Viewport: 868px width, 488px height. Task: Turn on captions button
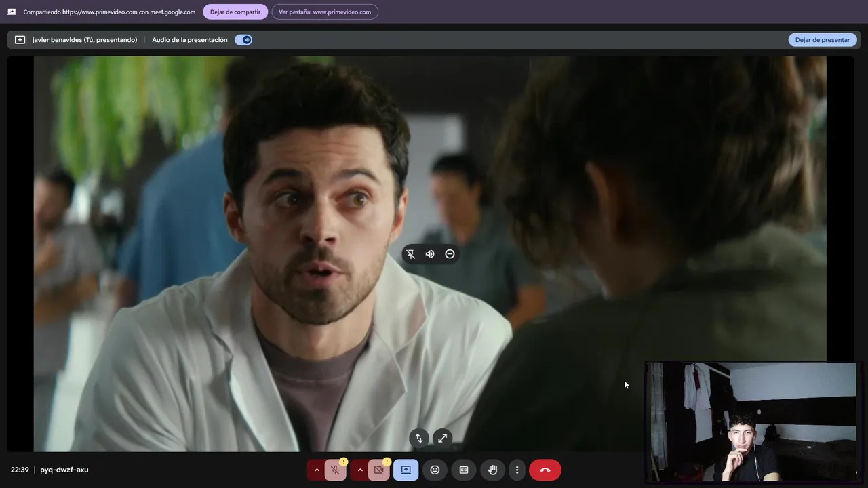pos(464,470)
